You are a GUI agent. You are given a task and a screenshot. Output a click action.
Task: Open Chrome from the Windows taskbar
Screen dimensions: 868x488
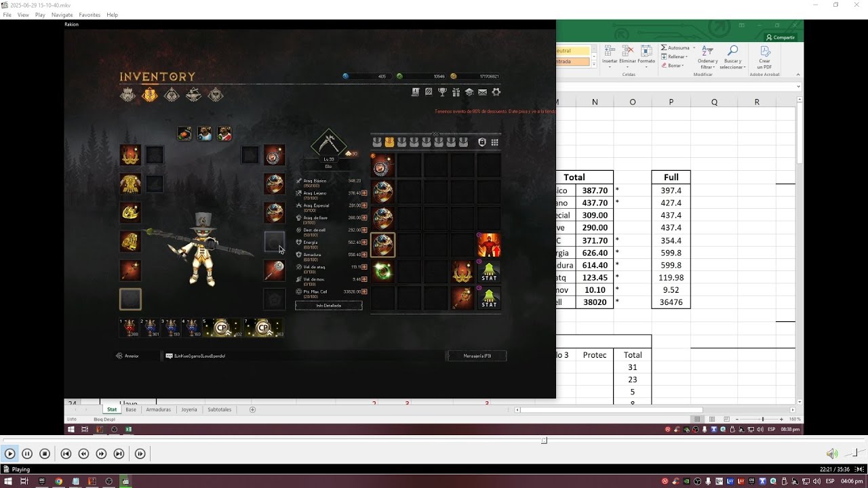pos(58,481)
